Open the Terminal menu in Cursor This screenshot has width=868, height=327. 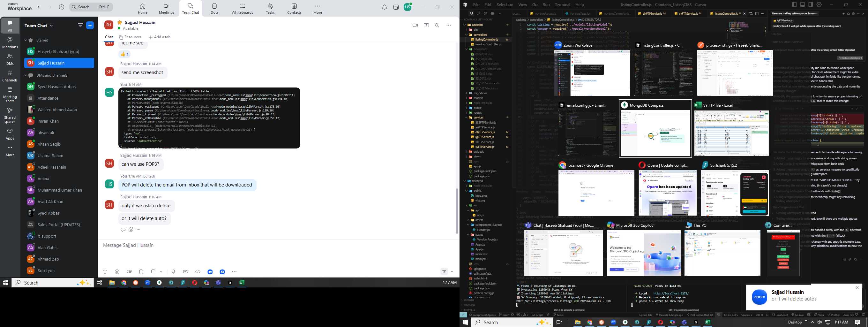click(563, 5)
